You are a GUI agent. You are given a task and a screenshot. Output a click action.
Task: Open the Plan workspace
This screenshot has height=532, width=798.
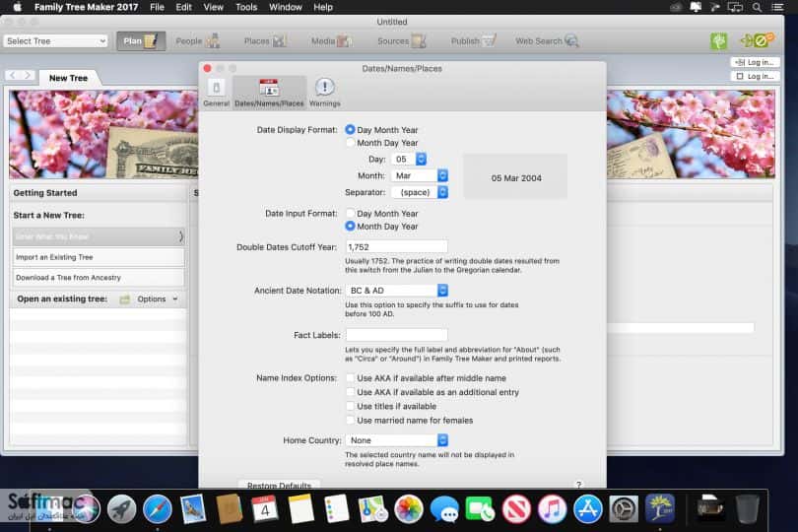click(141, 41)
